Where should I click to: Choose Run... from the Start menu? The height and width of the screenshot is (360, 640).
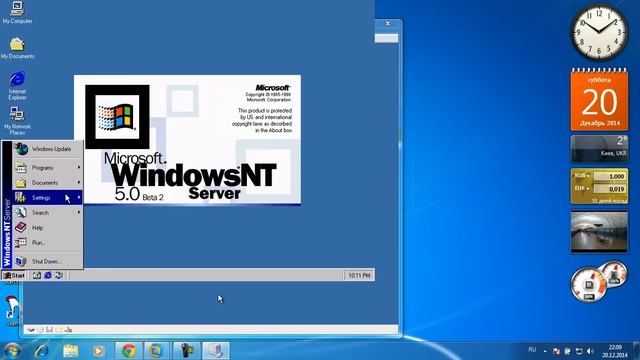click(x=47, y=242)
